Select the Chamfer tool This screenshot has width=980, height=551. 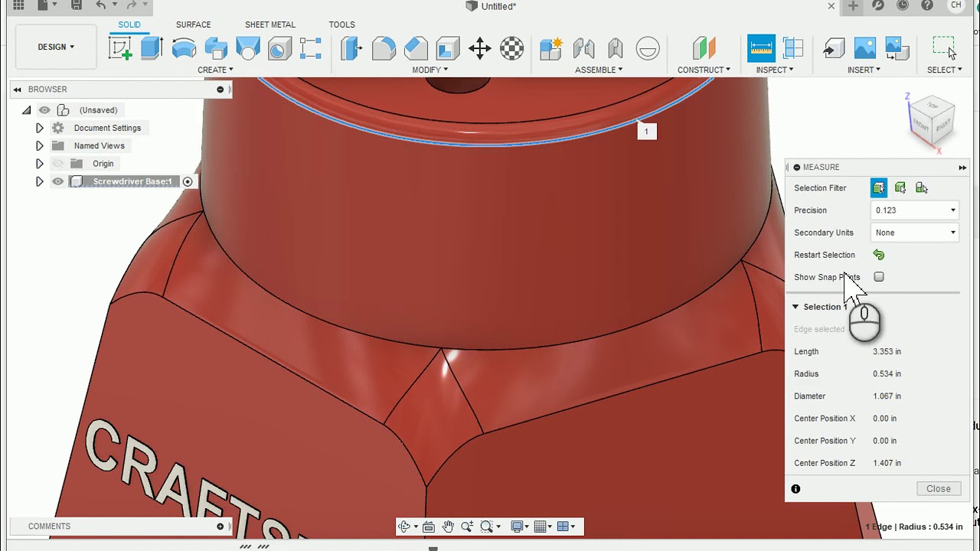click(x=416, y=49)
